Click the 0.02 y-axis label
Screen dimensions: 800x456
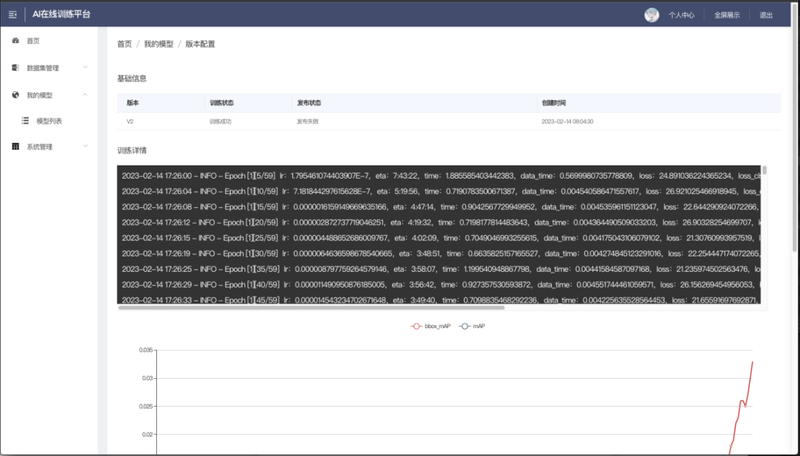point(147,435)
